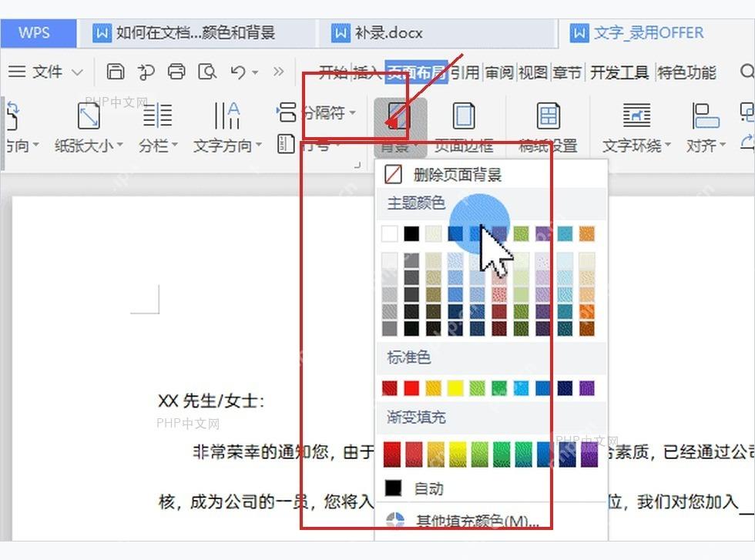This screenshot has height=560, width=755.
Task: Click the align (对齐) icon
Action: pos(705,116)
